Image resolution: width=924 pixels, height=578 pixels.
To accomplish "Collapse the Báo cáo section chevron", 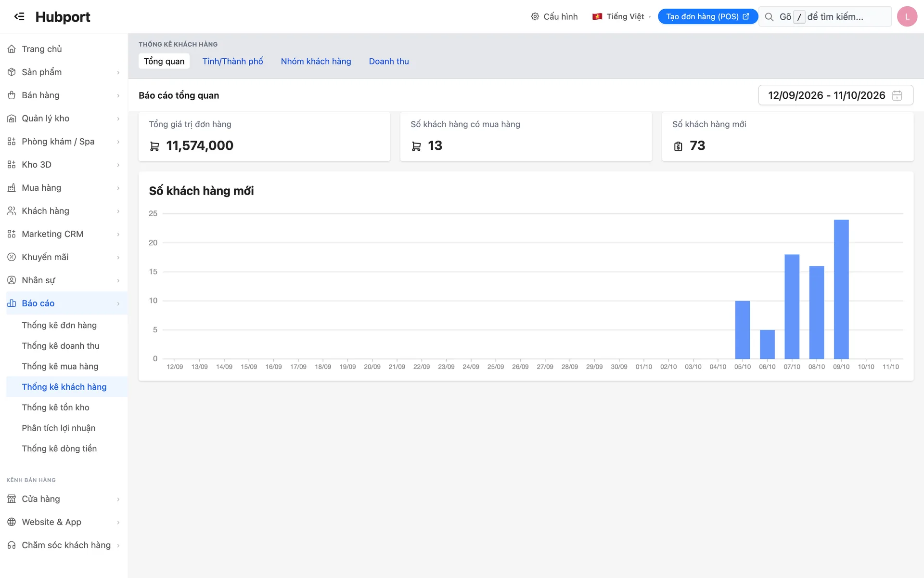I will 118,303.
